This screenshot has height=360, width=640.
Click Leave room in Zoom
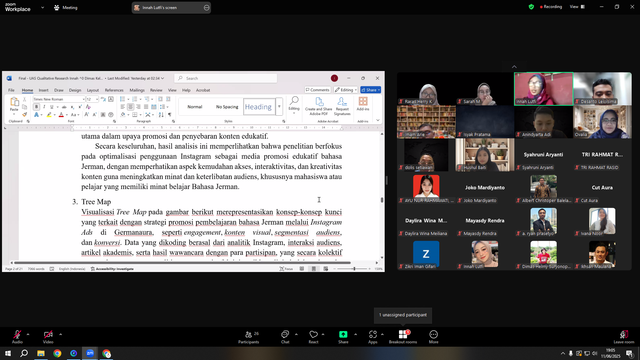point(624,337)
